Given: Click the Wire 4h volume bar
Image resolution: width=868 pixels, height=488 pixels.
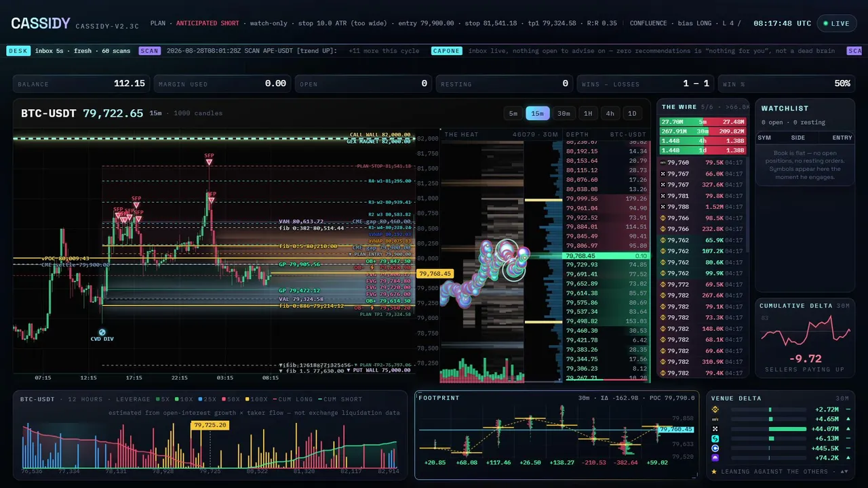Looking at the screenshot, I should point(703,140).
